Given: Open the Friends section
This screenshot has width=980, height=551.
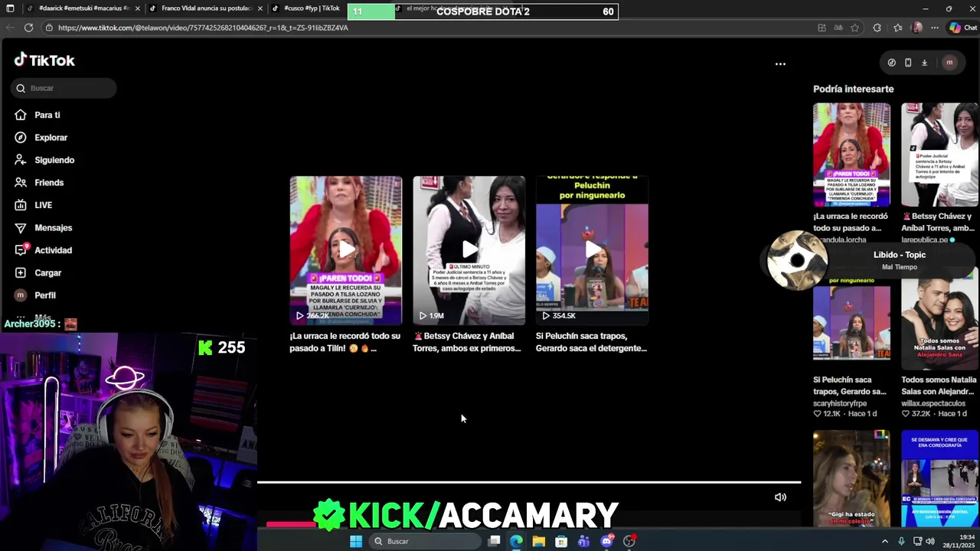Looking at the screenshot, I should pyautogui.click(x=48, y=183).
